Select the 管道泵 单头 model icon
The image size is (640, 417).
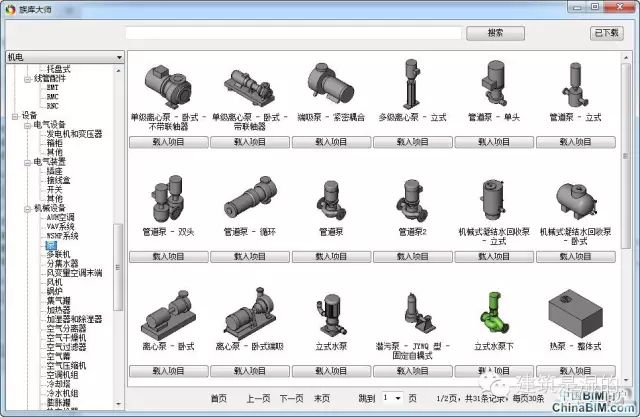click(x=493, y=84)
